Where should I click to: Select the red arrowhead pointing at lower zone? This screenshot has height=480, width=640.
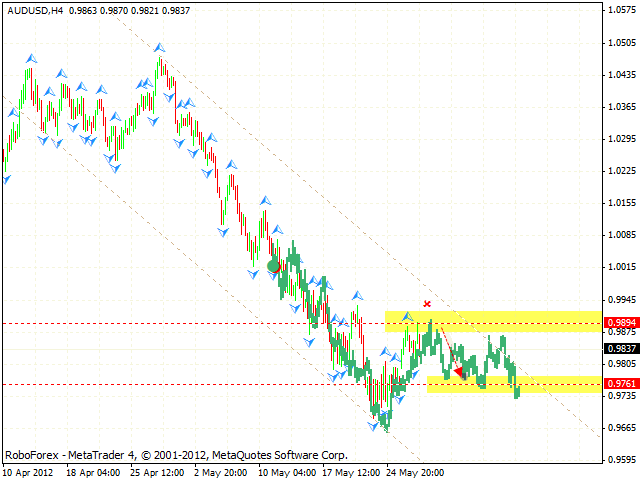point(458,372)
